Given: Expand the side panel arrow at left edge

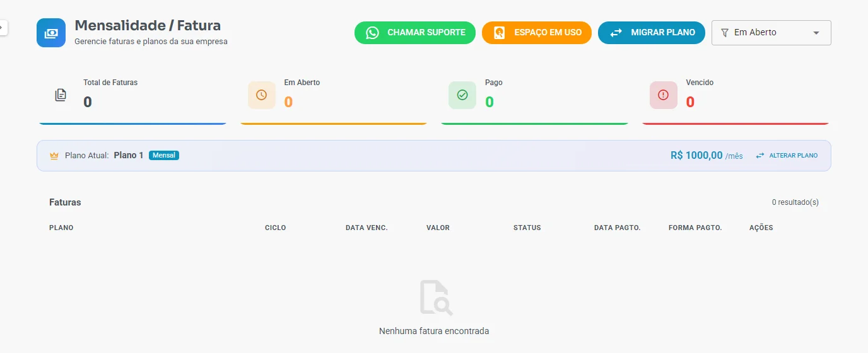Looking at the screenshot, I should click(x=2, y=27).
